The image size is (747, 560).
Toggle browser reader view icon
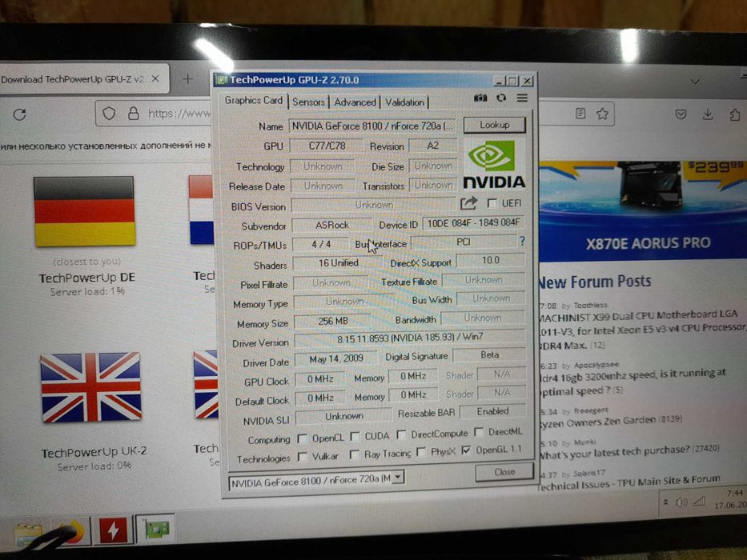point(580,114)
